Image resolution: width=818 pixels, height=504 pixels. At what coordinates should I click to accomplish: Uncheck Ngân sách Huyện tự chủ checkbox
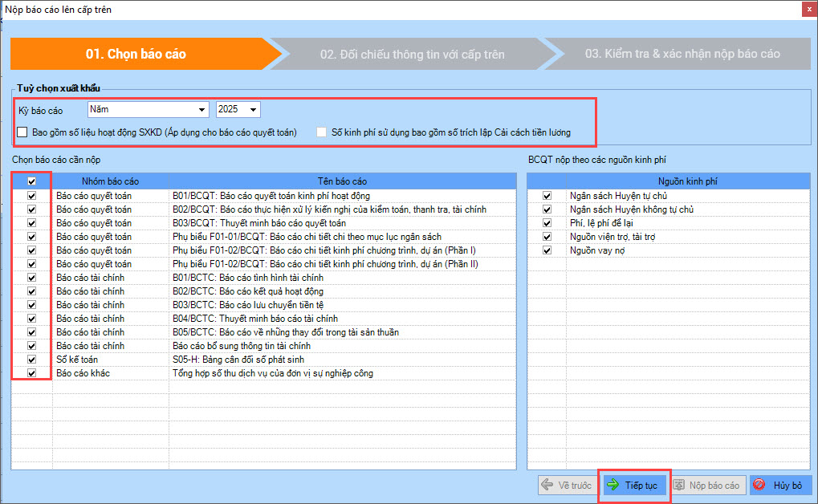click(547, 195)
